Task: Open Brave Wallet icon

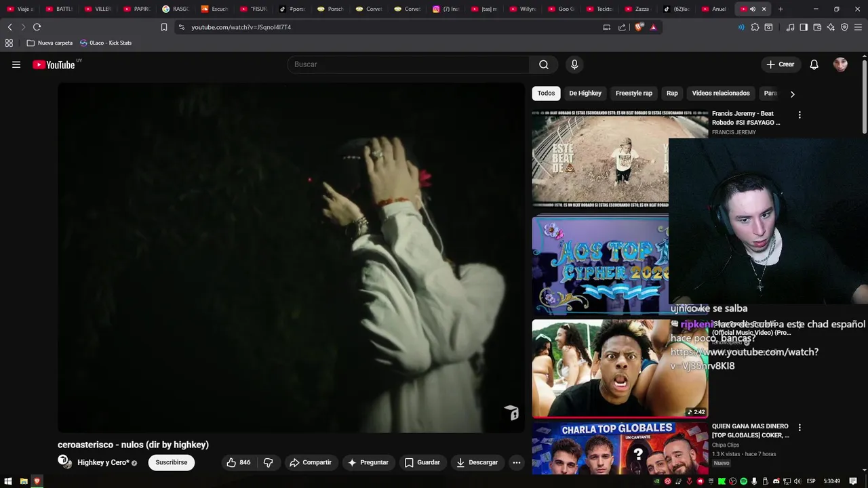Action: coord(817,27)
